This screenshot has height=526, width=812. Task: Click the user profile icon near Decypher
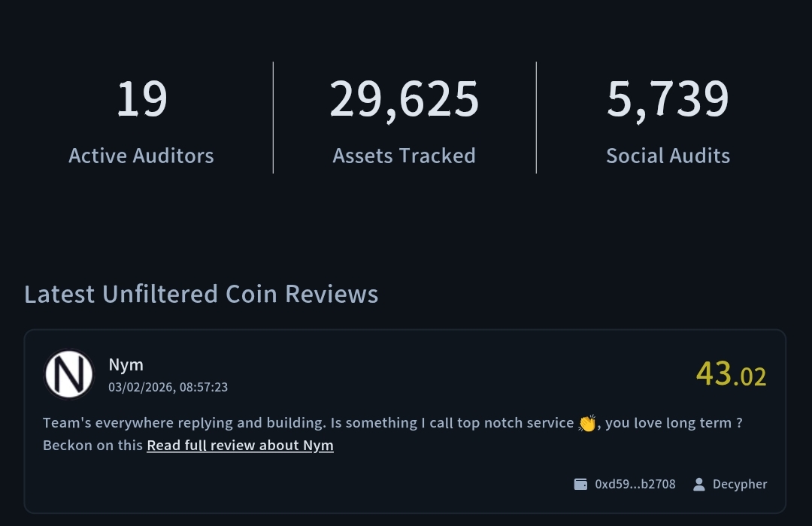(x=699, y=485)
